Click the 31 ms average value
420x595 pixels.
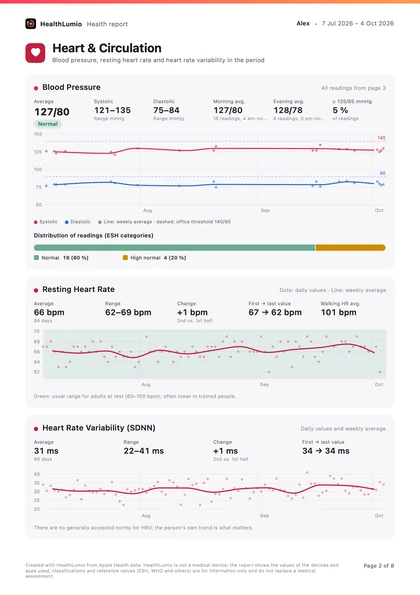(46, 451)
